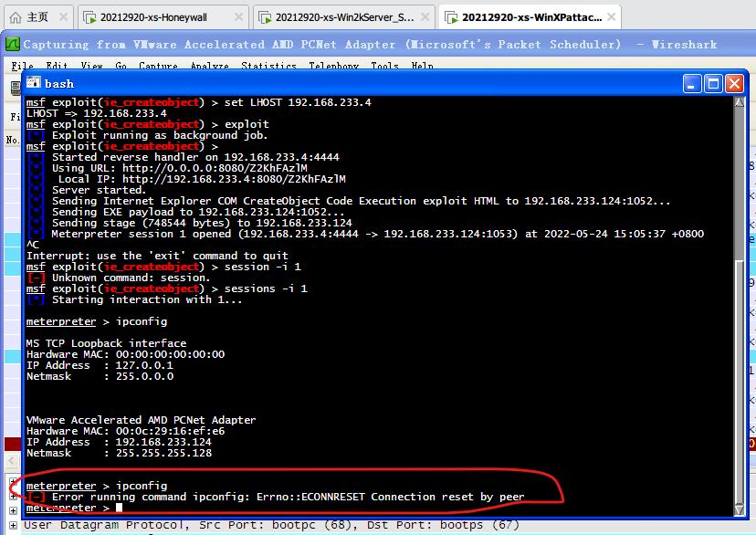
Task: Click 'Exploit running as background job.' text
Action: point(160,135)
